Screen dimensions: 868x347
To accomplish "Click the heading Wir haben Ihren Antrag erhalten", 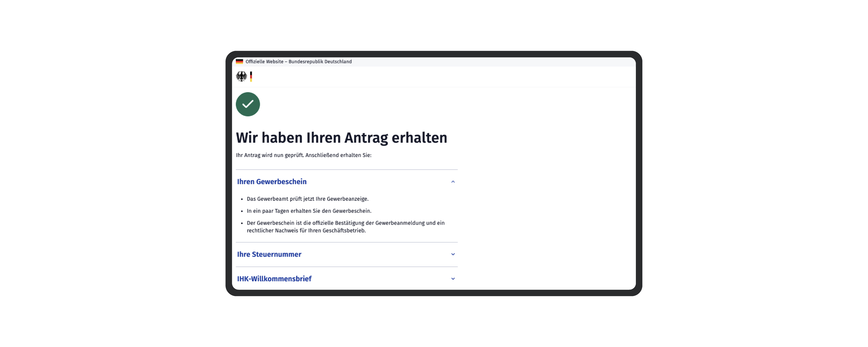I will (341, 137).
